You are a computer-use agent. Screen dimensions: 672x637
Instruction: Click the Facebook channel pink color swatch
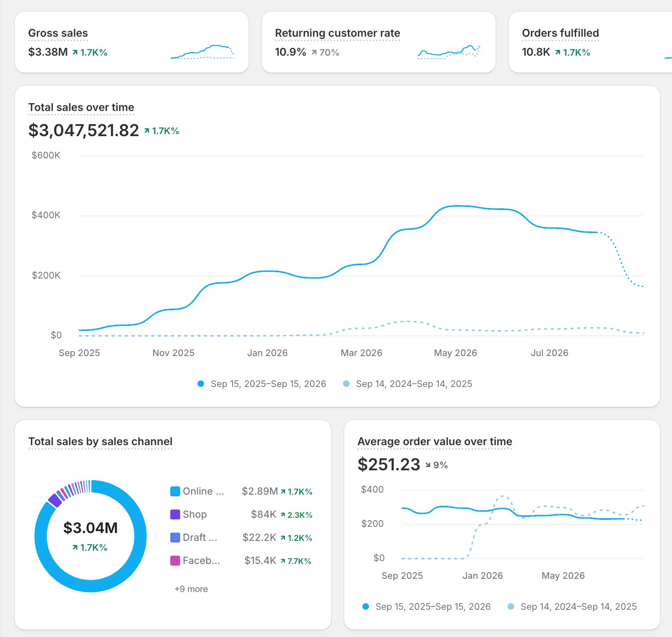[175, 561]
